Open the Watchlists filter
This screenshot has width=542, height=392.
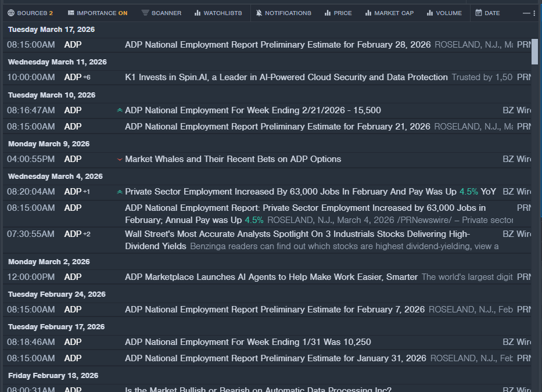click(x=218, y=13)
